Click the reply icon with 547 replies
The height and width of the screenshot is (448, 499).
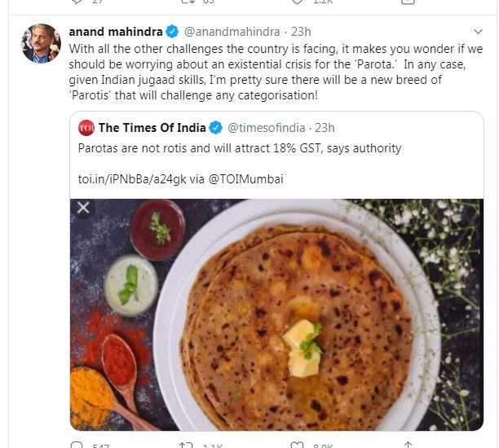click(77, 445)
